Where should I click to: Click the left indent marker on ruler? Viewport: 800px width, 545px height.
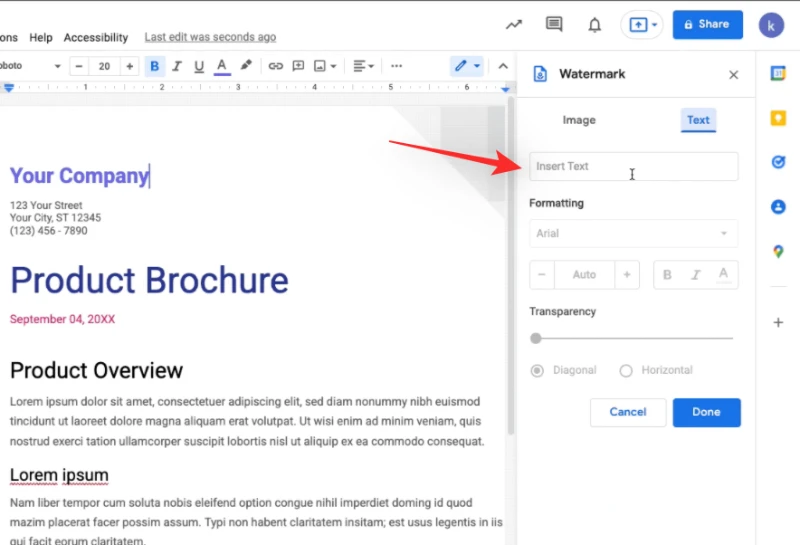9,88
